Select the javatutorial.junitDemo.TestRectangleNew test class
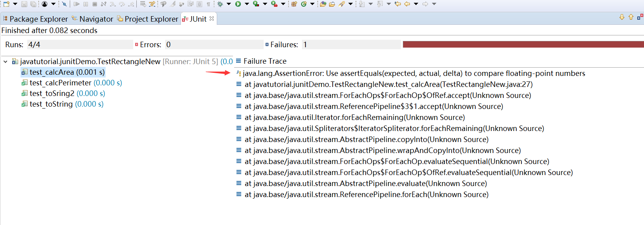Screen dimensions: 644x225 point(90,61)
